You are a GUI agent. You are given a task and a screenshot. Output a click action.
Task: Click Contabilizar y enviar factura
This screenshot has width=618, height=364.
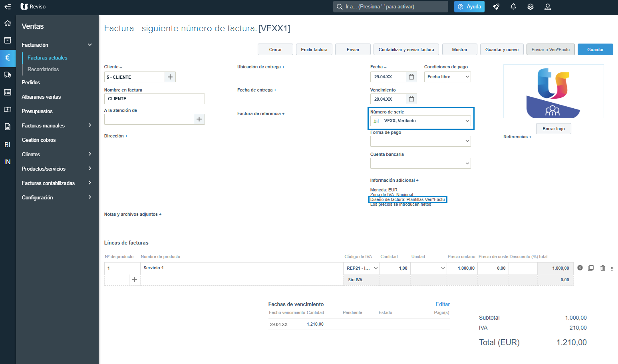[406, 50]
